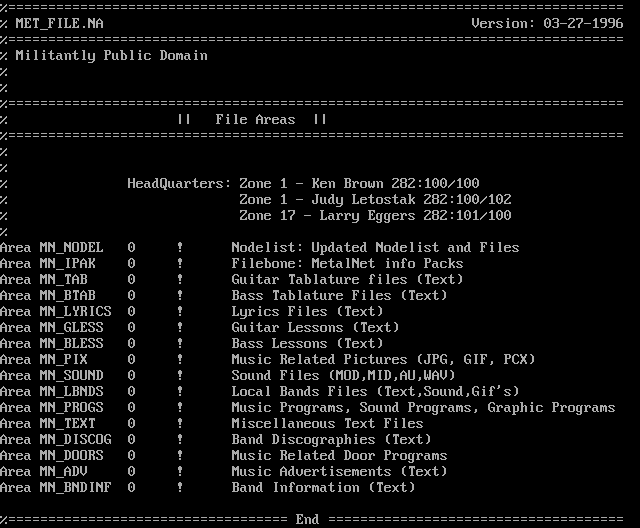Select the Judy Letostak 282:100/102 entry
This screenshot has width=640, height=528.
pos(375,199)
